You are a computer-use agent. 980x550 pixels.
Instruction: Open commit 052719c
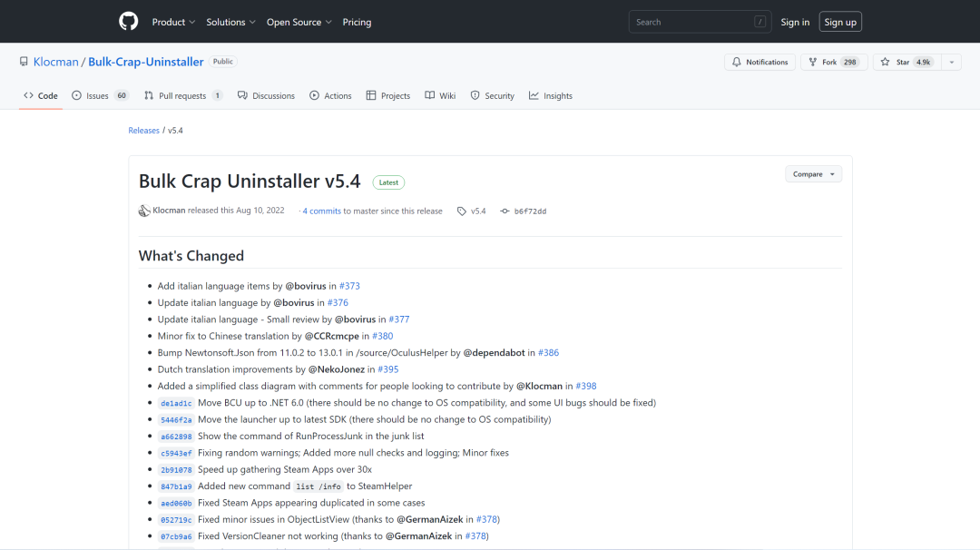(176, 520)
